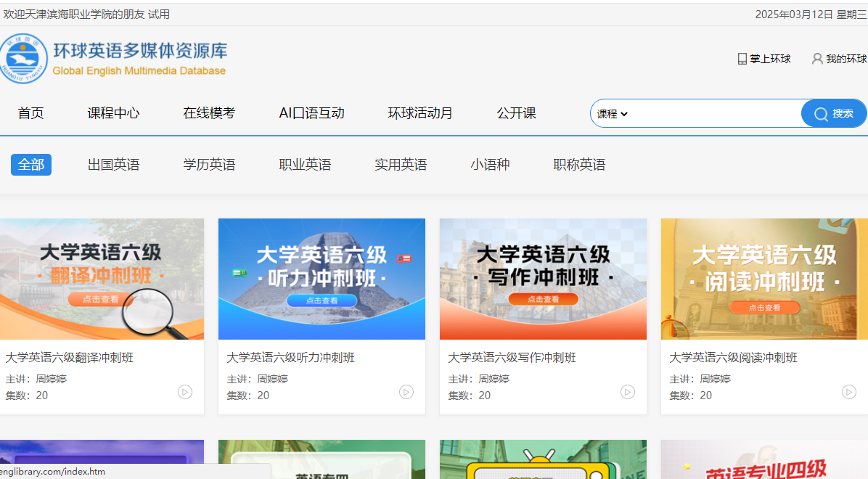Open the 掌上环球 mobile icon

coord(742,59)
